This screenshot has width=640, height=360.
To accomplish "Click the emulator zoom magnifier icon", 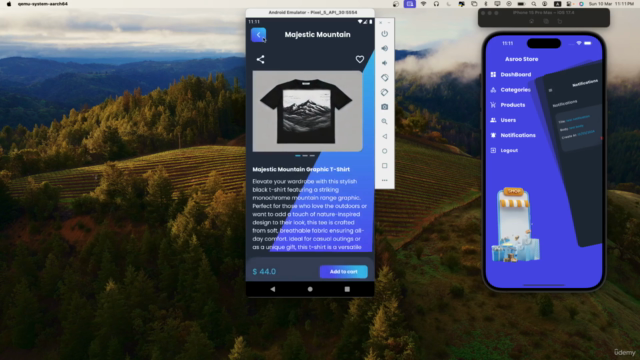I will coord(384,122).
